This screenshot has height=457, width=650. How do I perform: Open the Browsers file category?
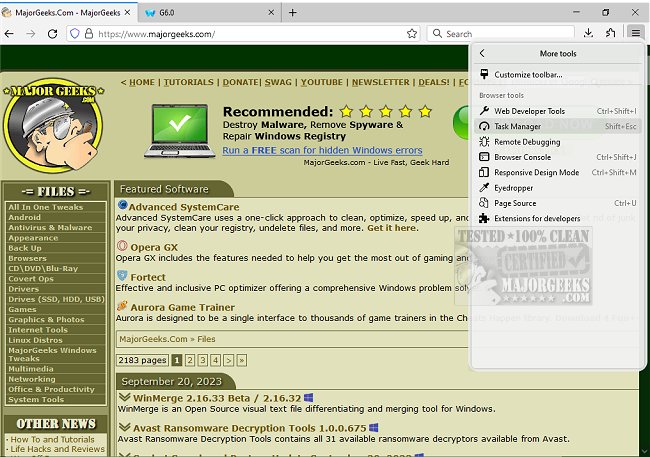[x=27, y=258]
